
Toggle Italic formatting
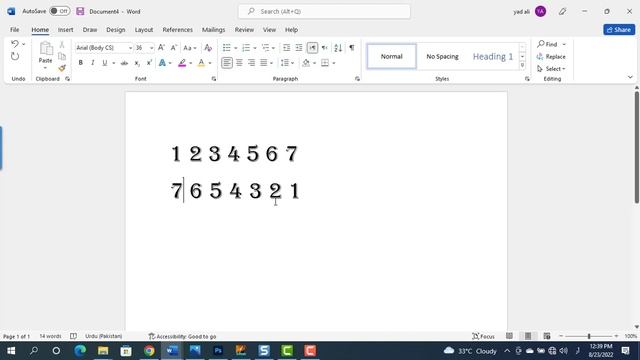click(x=93, y=63)
